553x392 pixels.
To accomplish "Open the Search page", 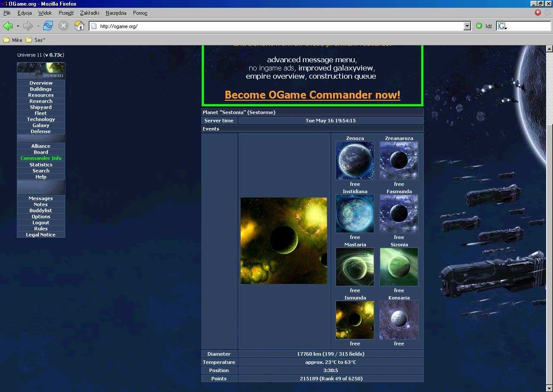I will tap(41, 171).
